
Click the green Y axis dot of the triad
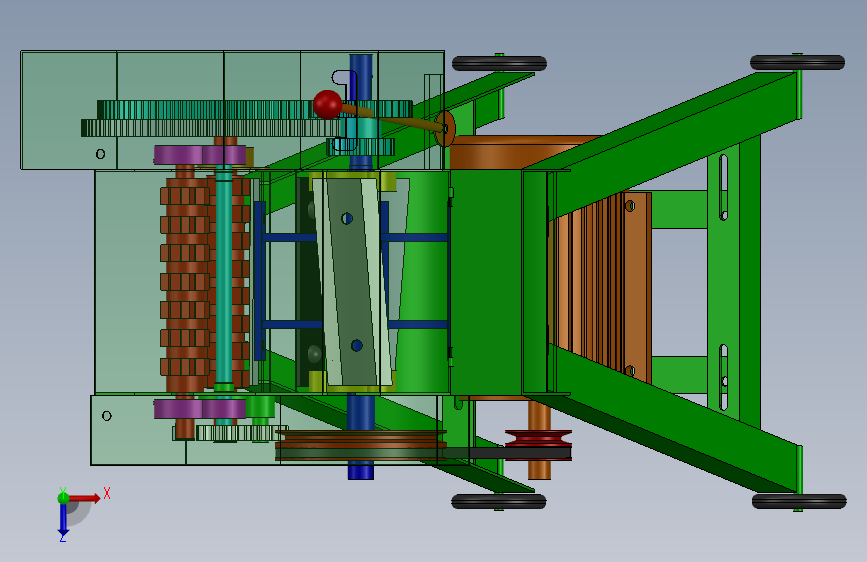[63, 497]
